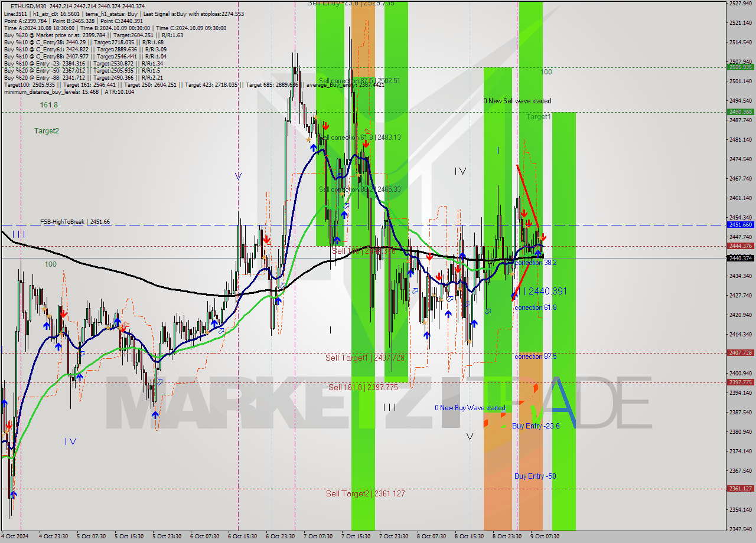The image size is (756, 543).
Task: Select the 'Buy %10 @ C_Entry38: 2440.29' line
Action: tap(83, 42)
